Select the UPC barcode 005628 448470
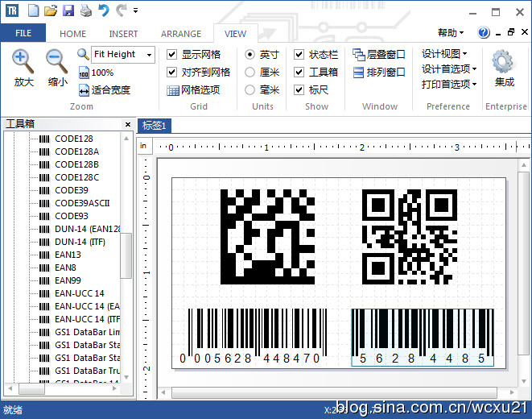The height and width of the screenshot is (419, 532). [x=254, y=337]
